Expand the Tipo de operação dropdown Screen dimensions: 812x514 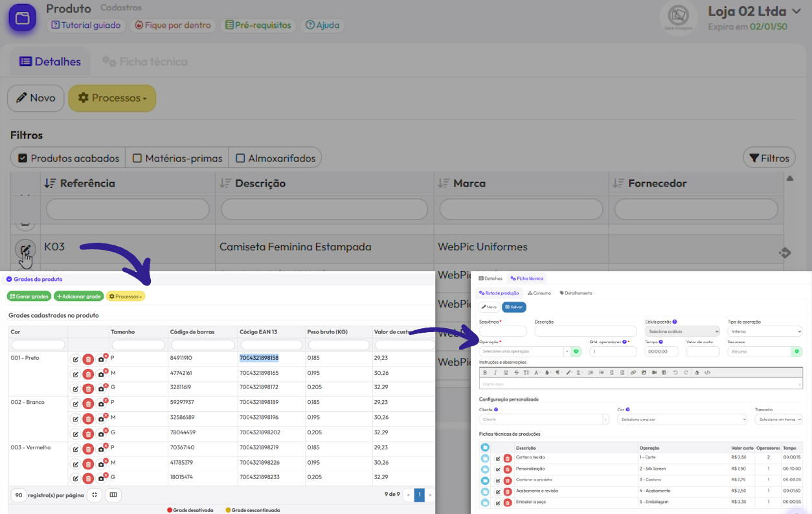(x=764, y=331)
